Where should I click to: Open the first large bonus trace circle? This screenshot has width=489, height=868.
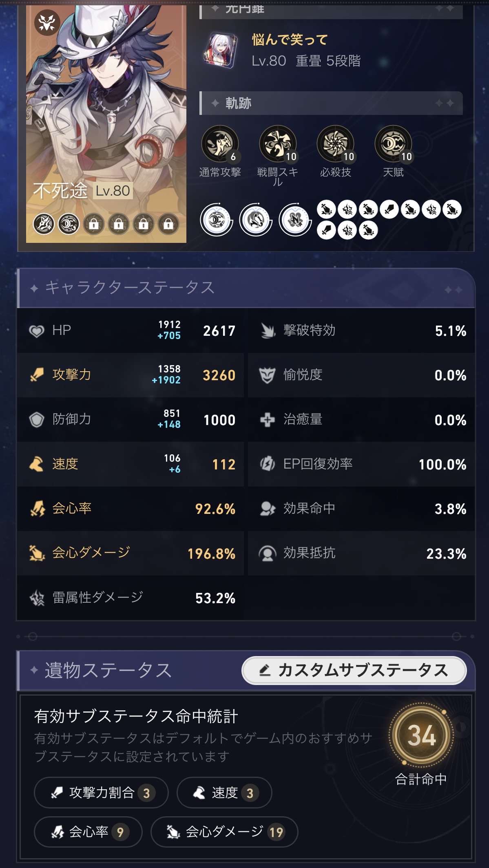[216, 220]
